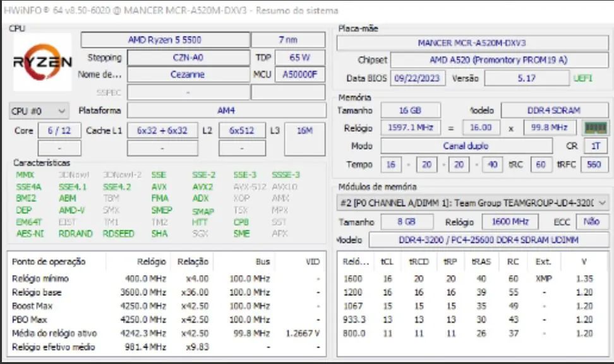Click the 6x32 + 6x32 L1 cache value
Viewport: 614px width, 364px height.
coord(162,131)
